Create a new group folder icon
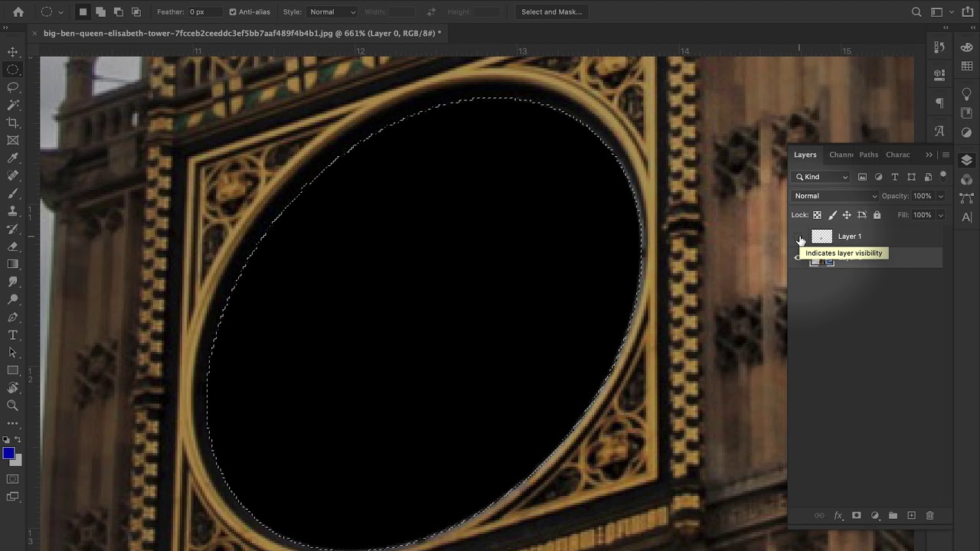980x551 pixels. 893,516
